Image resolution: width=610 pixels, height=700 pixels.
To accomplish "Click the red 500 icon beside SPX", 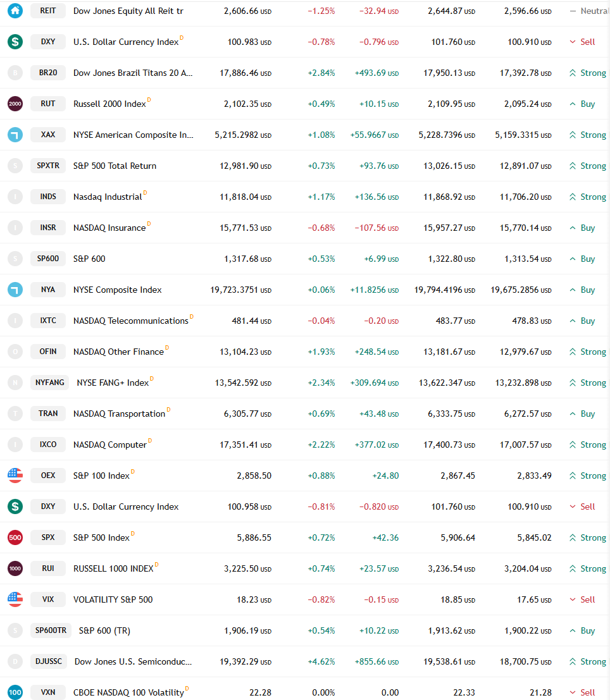I will (15, 537).
